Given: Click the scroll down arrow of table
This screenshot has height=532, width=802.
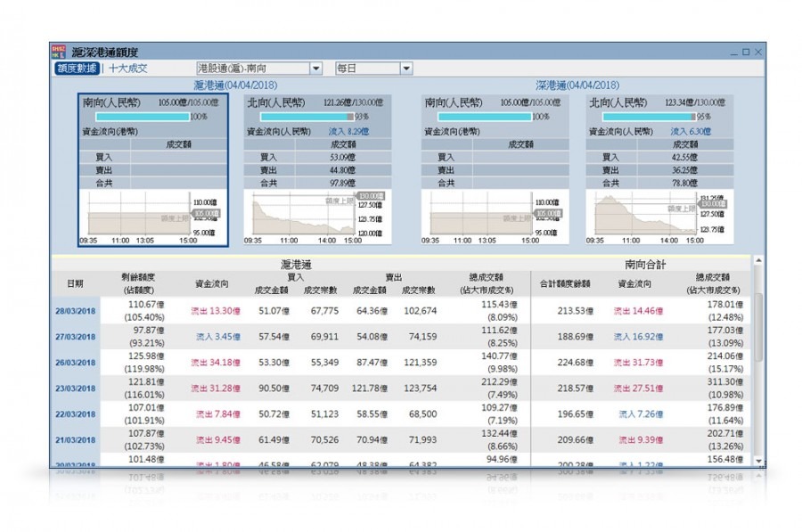Looking at the screenshot, I should tap(758, 461).
